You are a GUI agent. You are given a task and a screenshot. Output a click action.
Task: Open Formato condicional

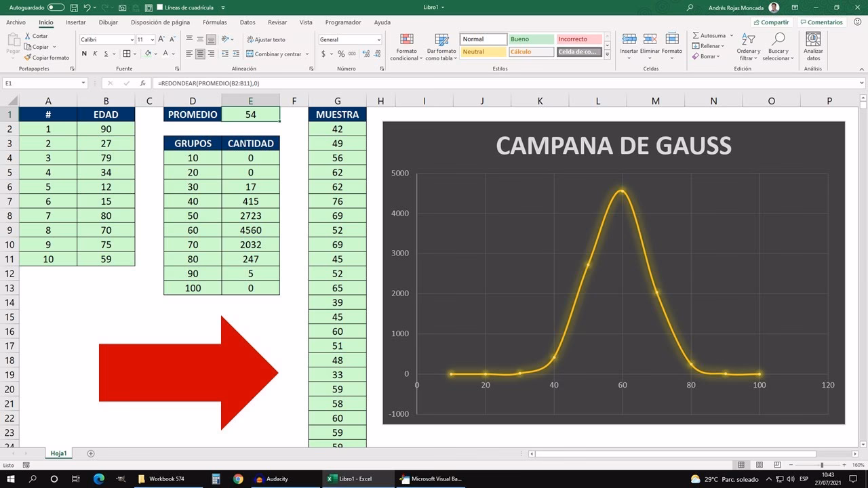pos(406,47)
